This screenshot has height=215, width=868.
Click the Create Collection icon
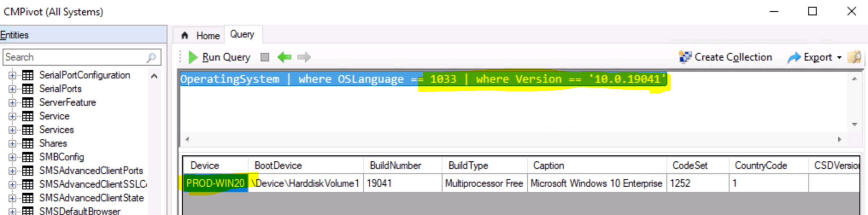[685, 57]
